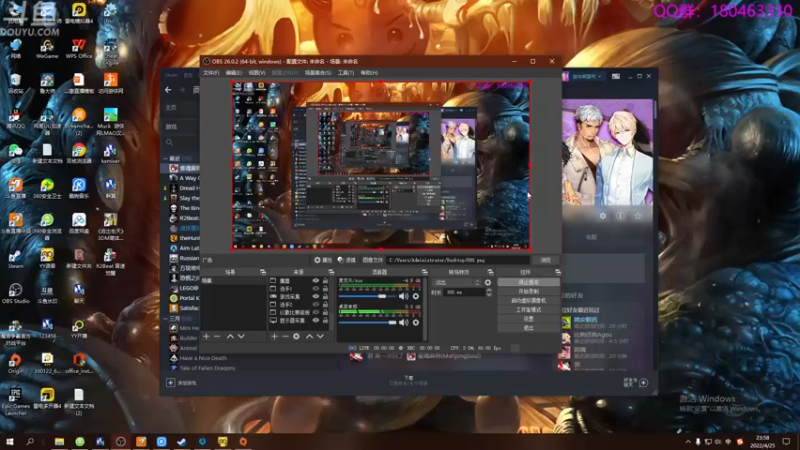This screenshot has width=800, height=450.
Task: Mute the desktop audio speaker icon
Action: point(404,322)
